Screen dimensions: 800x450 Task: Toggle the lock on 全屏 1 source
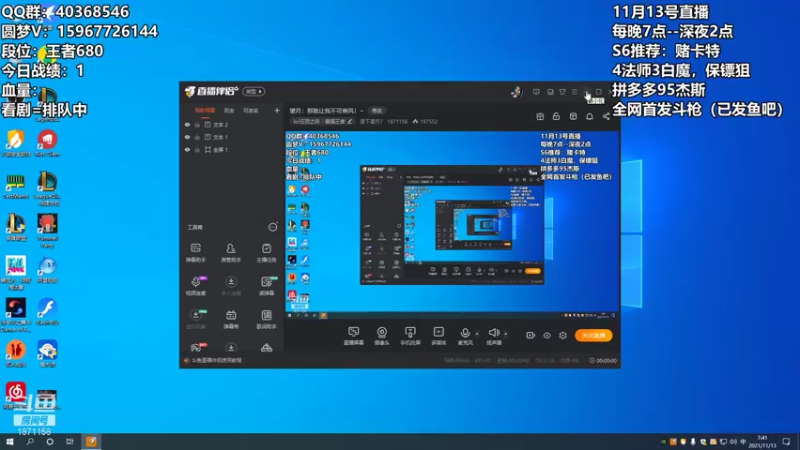(197, 149)
